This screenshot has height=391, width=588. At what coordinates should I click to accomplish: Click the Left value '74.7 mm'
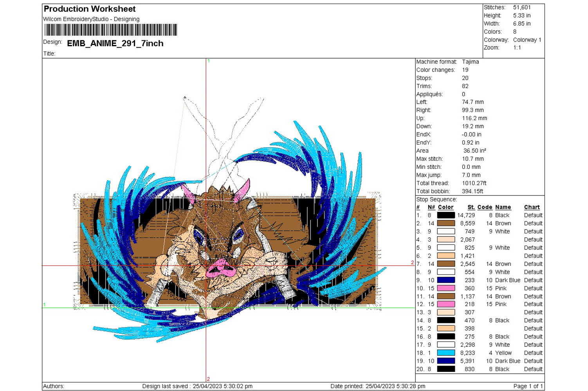[x=473, y=102]
